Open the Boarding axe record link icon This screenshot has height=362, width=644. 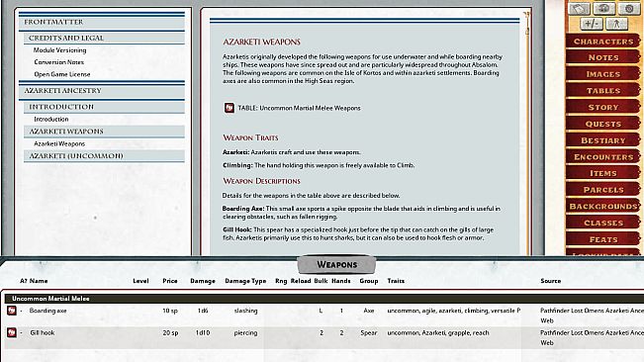(x=12, y=311)
